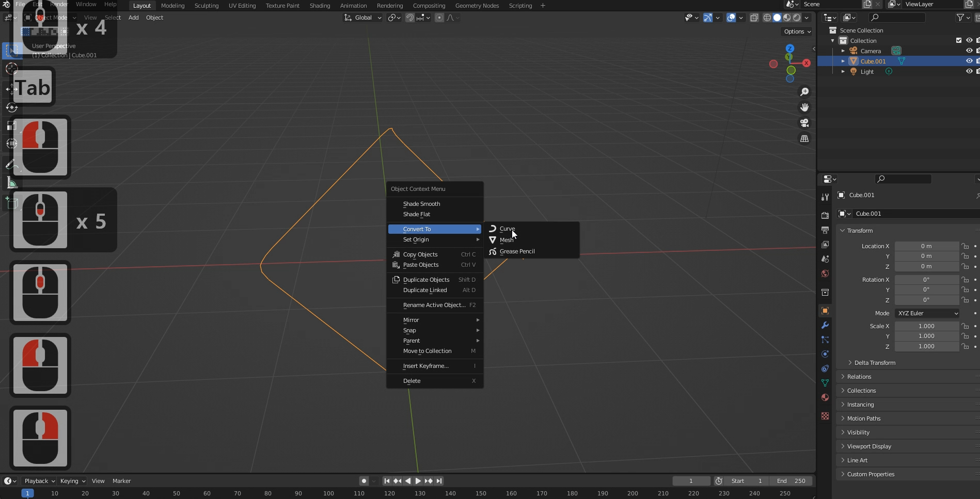Enable wireframe viewport shading
Viewport: 980px width, 499px height.
767,18
